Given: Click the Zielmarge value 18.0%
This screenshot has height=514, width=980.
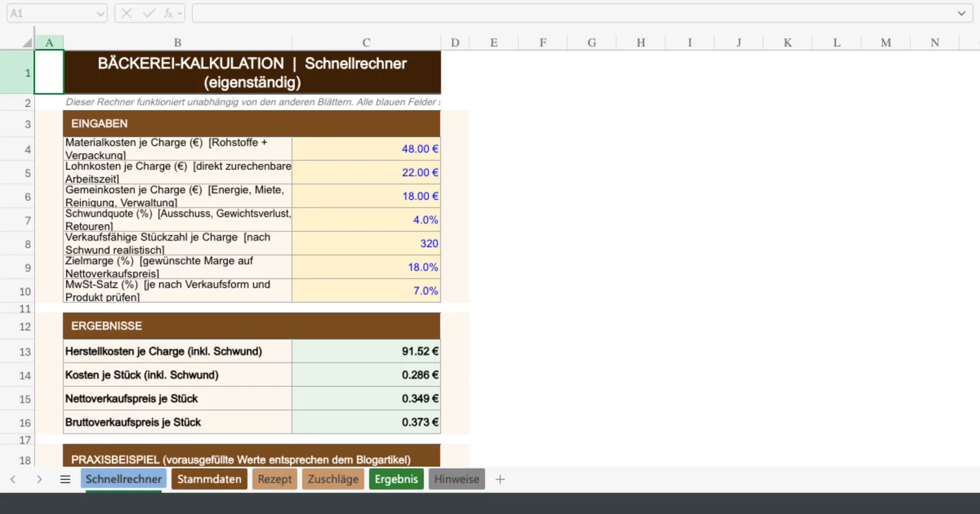Looking at the screenshot, I should [x=366, y=267].
